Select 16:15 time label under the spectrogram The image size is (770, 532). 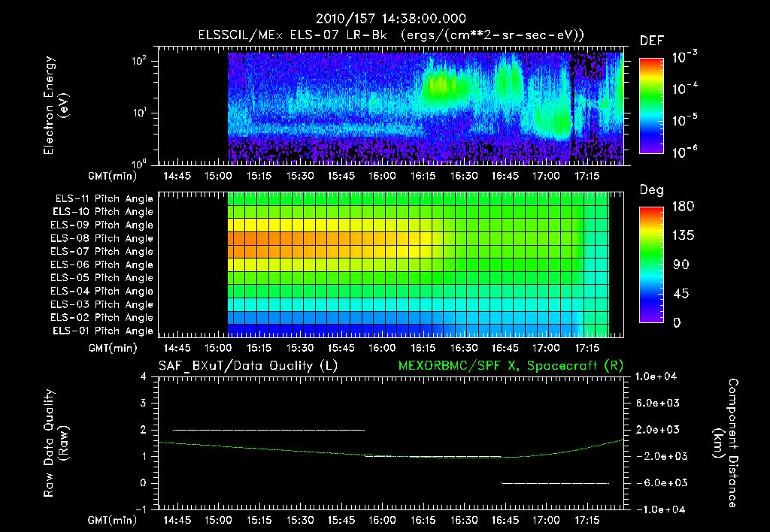tap(423, 176)
